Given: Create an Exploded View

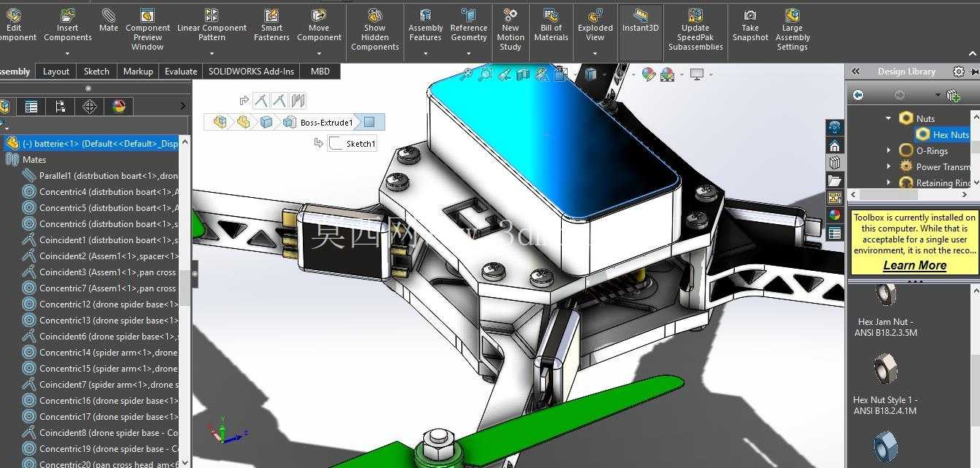Looking at the screenshot, I should (x=595, y=26).
